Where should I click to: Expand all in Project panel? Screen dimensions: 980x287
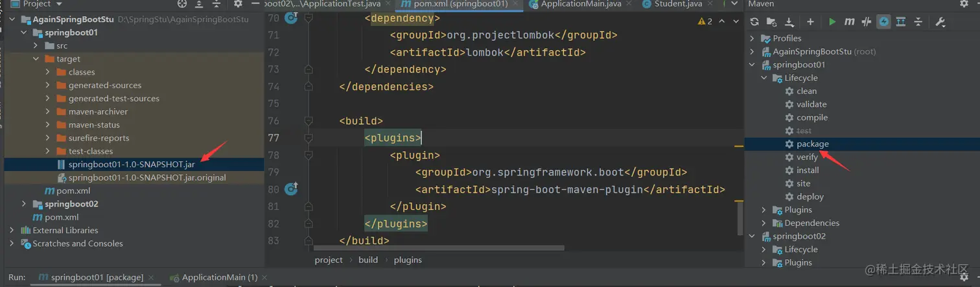[199, 4]
